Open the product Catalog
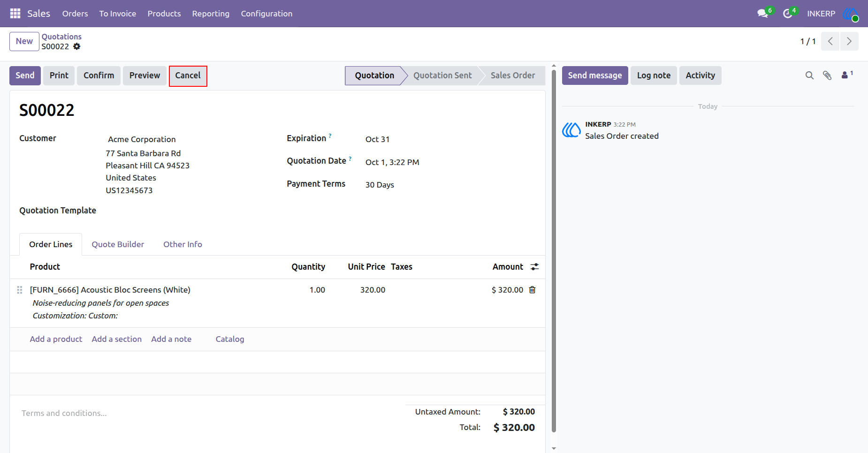The width and height of the screenshot is (868, 453). coord(230,339)
